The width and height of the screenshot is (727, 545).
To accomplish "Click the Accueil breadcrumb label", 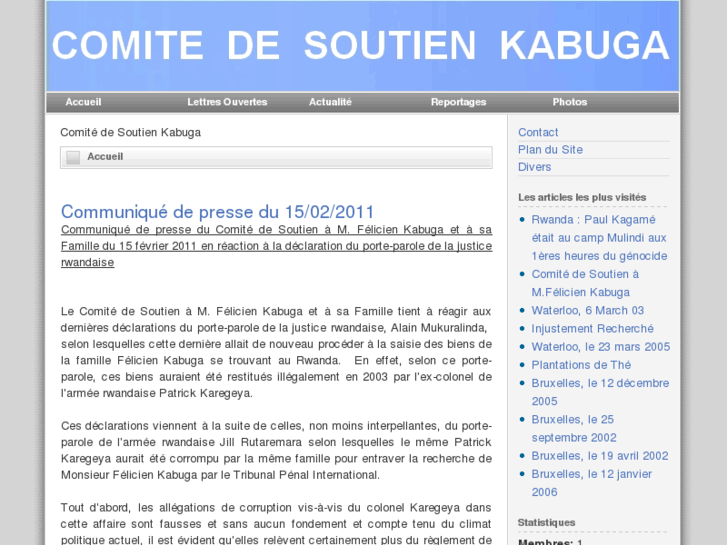I will (105, 157).
